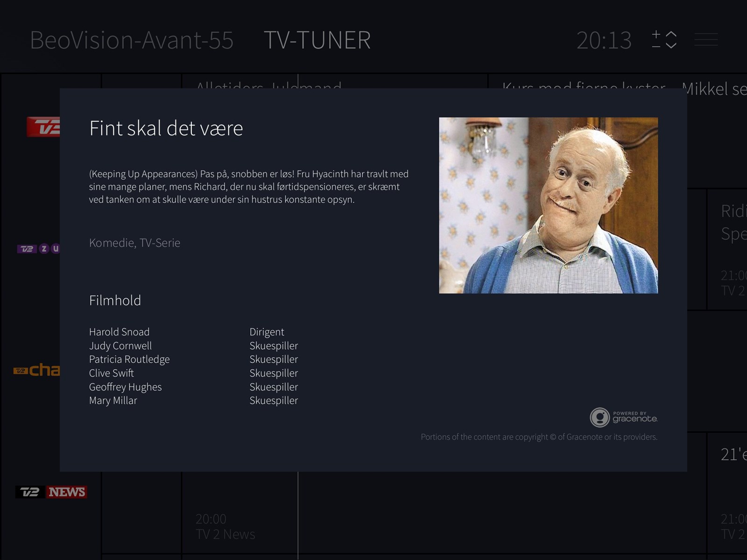
Task: Click the Dirigent role label
Action: pyautogui.click(x=267, y=332)
